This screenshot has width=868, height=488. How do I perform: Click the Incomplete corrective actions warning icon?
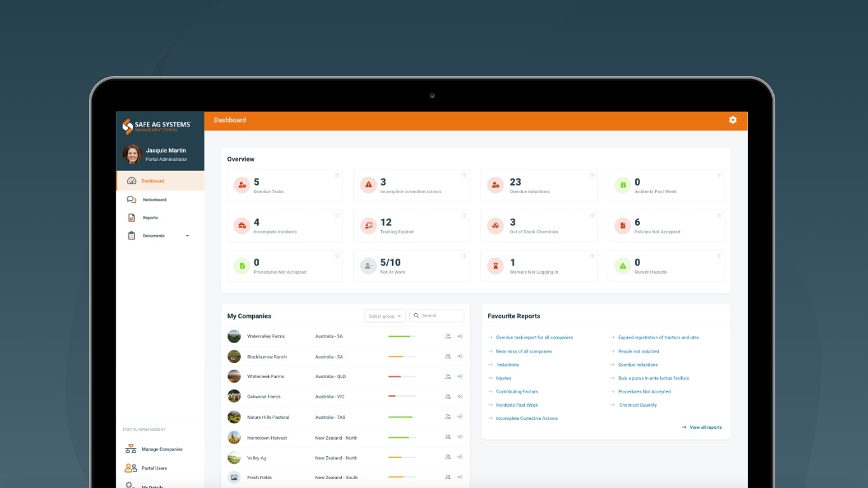(368, 186)
